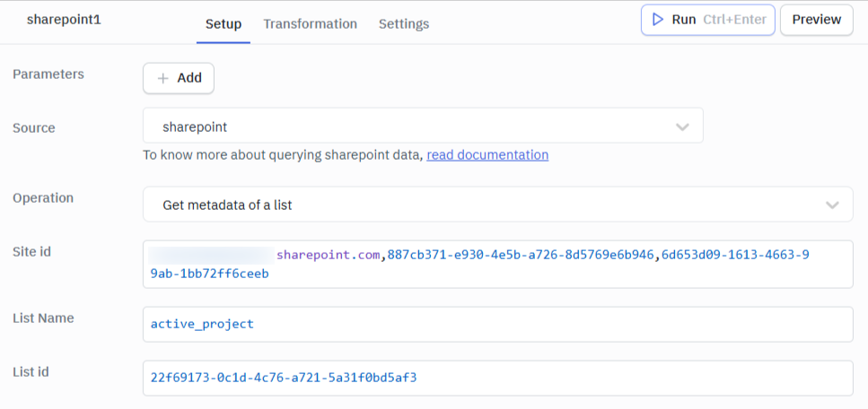Viewport: 868px width, 409px height.
Task: Open the Transformation tab
Action: 310,24
